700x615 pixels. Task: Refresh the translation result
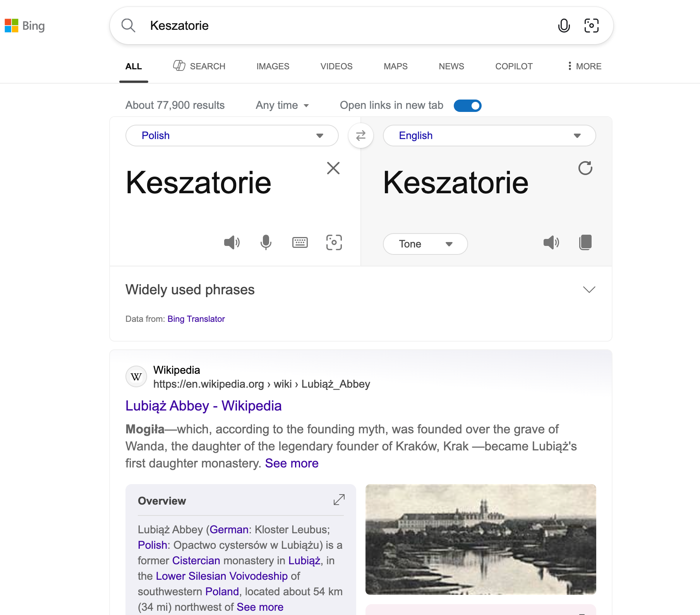coord(585,168)
